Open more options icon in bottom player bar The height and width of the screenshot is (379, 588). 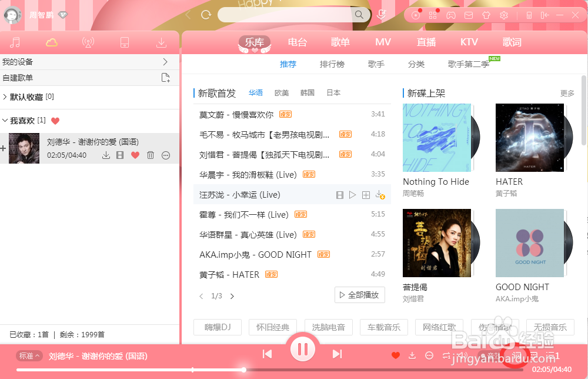pyautogui.click(x=429, y=355)
